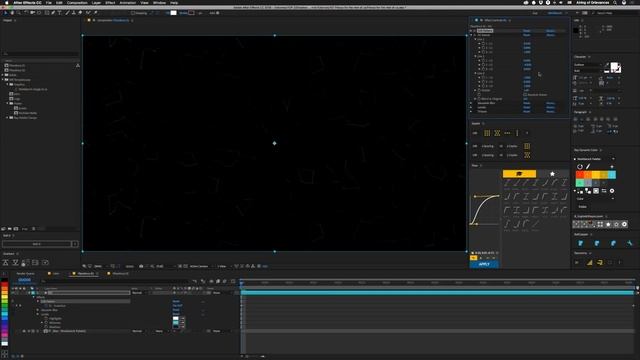Click the toolbar Stroke color swatch
The image size is (640, 360).
click(191, 13)
